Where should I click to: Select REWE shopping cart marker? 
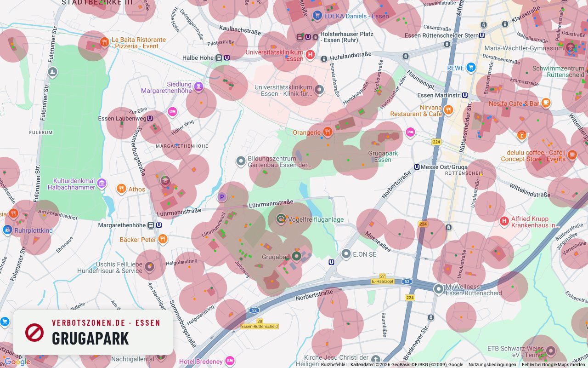tap(470, 68)
